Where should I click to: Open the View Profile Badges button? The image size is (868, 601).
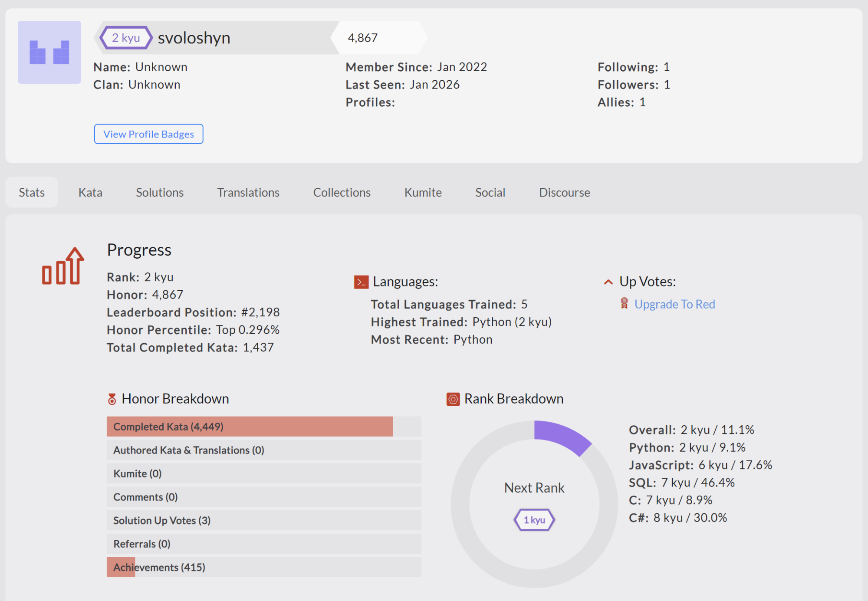point(148,134)
